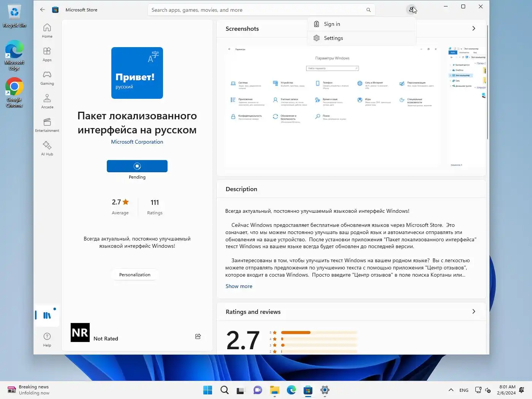Click the ENG language indicator
532x399 pixels.
click(x=464, y=390)
